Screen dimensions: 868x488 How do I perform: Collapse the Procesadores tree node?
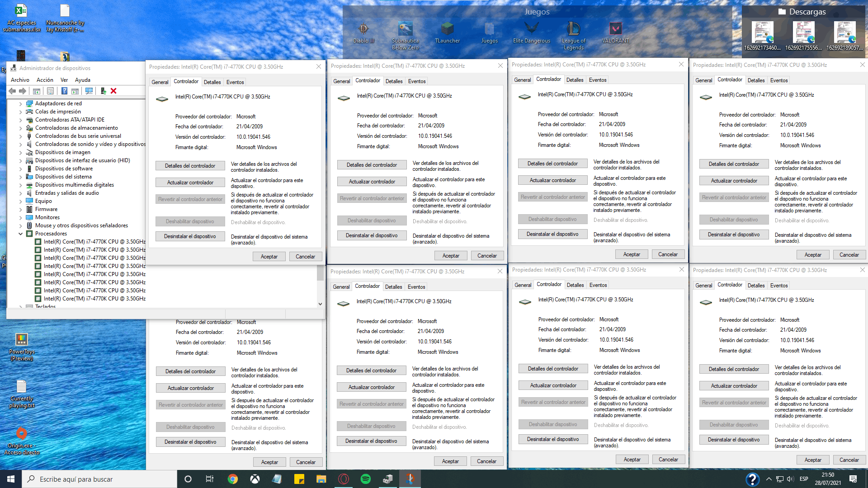[x=20, y=234]
